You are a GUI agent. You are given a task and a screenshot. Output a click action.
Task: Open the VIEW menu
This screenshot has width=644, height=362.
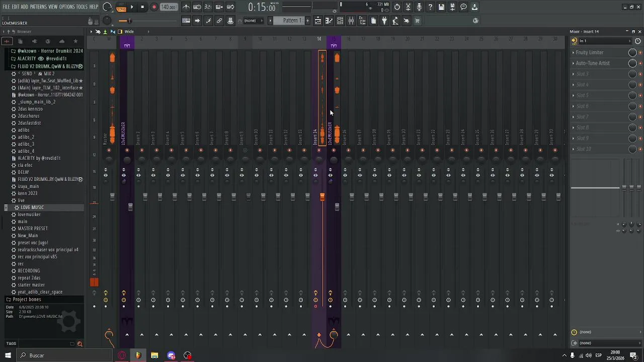click(x=53, y=7)
